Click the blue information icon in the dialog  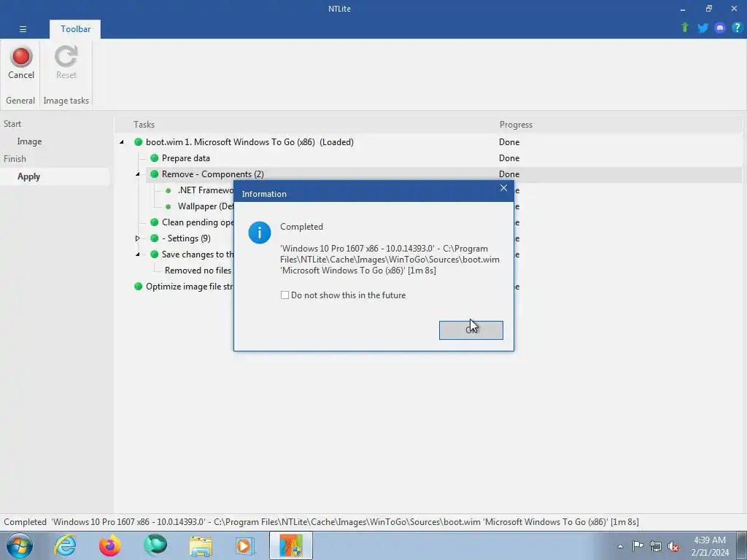(x=259, y=233)
